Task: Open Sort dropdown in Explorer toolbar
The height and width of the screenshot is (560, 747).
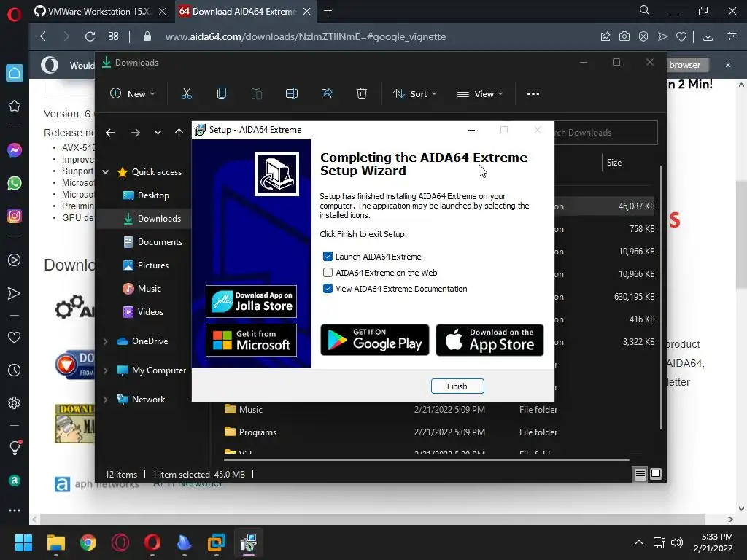Action: (414, 94)
